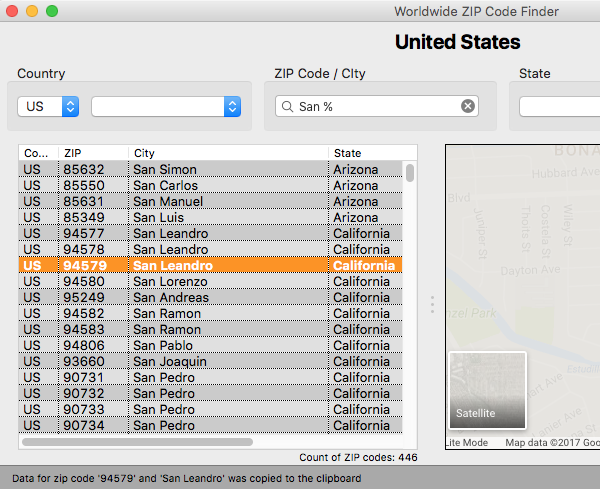Select row with ZIP 90731 San Pedro
The image size is (600, 489).
[x=210, y=377]
